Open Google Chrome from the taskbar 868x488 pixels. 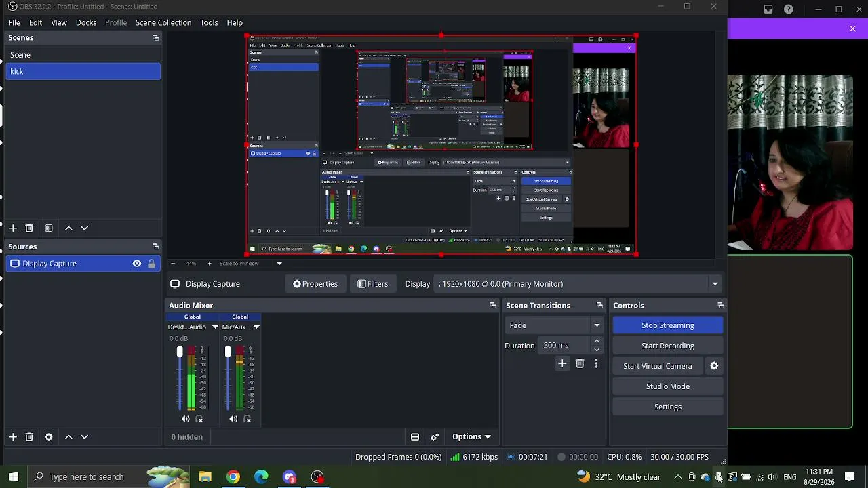pos(233,476)
